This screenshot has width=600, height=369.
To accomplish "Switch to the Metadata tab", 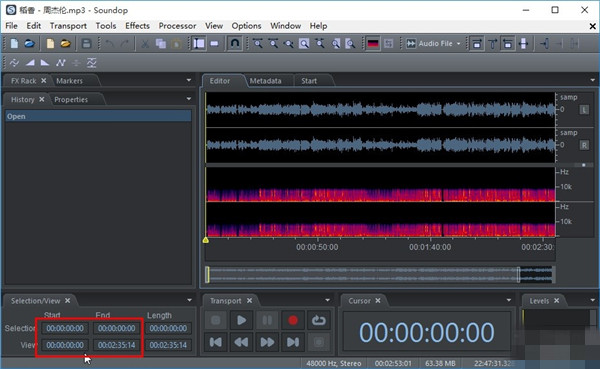I will coord(265,81).
